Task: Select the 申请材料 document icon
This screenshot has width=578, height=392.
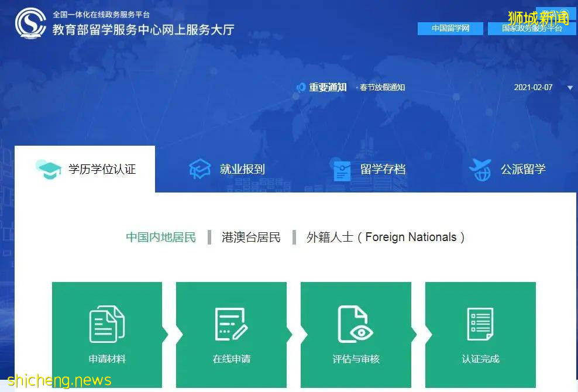Action: coord(106,323)
